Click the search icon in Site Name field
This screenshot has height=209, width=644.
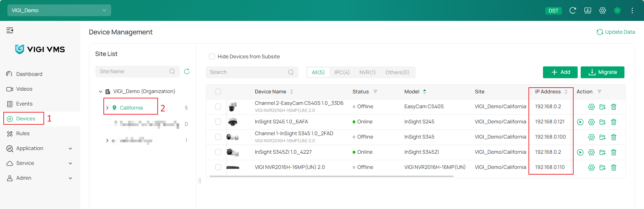pos(172,71)
